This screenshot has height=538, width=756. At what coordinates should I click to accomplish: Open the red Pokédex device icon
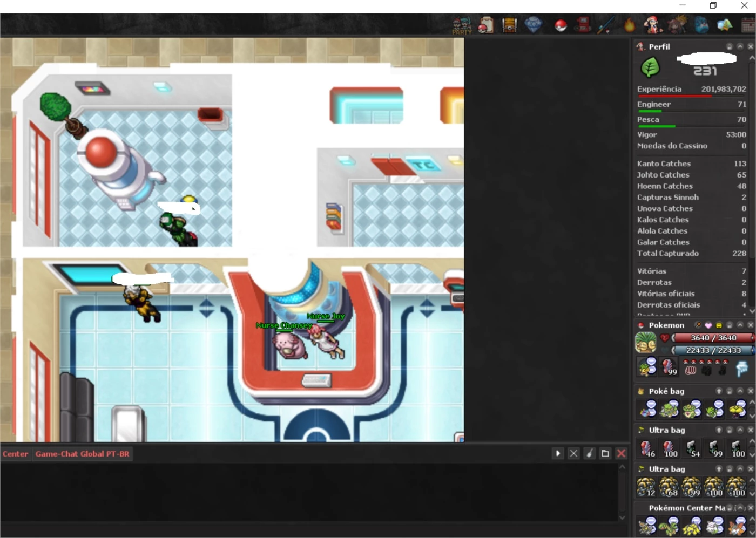coord(583,25)
